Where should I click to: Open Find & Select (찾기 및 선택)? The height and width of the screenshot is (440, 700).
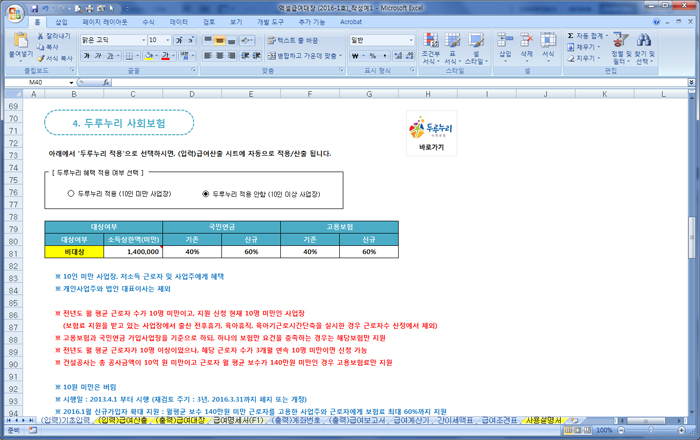pyautogui.click(x=644, y=48)
